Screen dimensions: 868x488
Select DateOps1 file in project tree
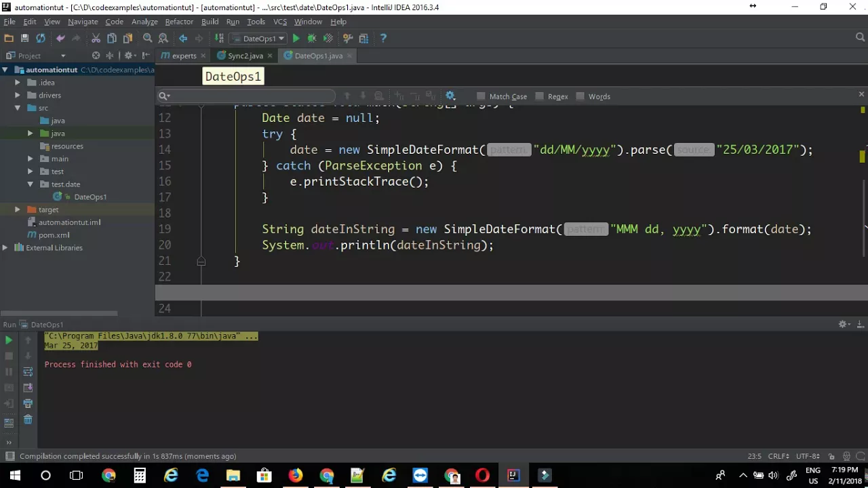pyautogui.click(x=90, y=197)
